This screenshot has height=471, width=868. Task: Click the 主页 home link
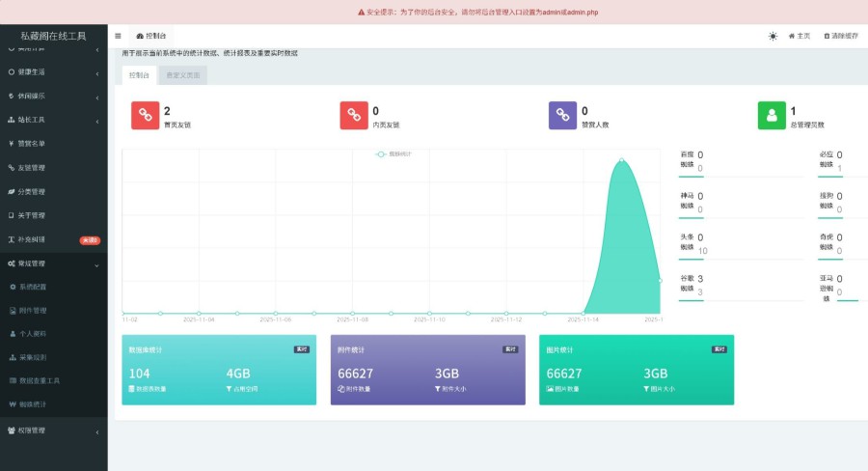800,36
